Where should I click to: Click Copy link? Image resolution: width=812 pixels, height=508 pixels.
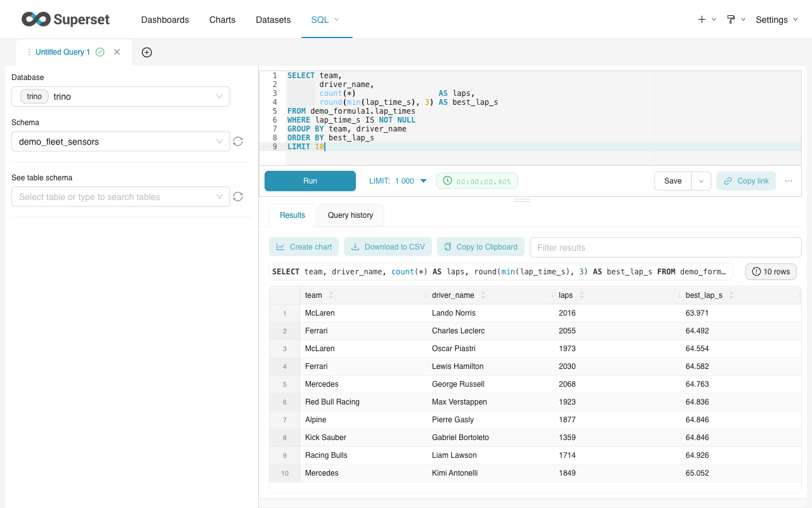click(746, 181)
